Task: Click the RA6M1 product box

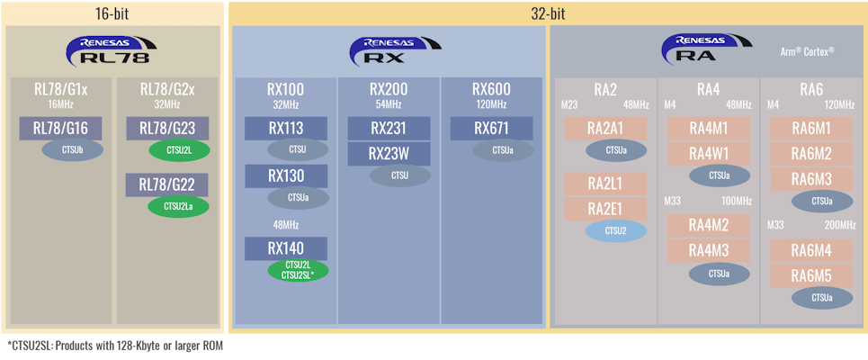Action: [811, 129]
